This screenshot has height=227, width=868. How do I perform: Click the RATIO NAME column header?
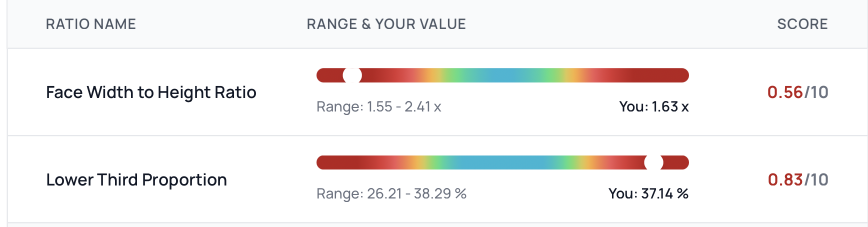91,24
